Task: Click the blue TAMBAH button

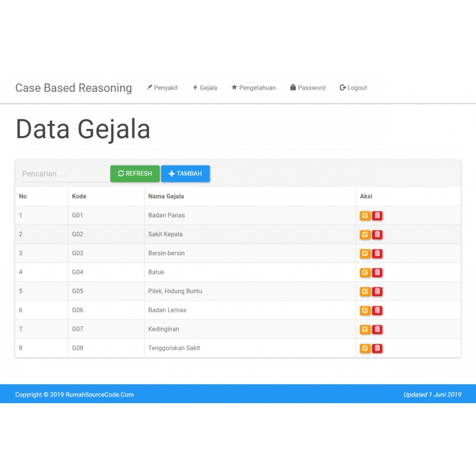Action: [x=185, y=173]
